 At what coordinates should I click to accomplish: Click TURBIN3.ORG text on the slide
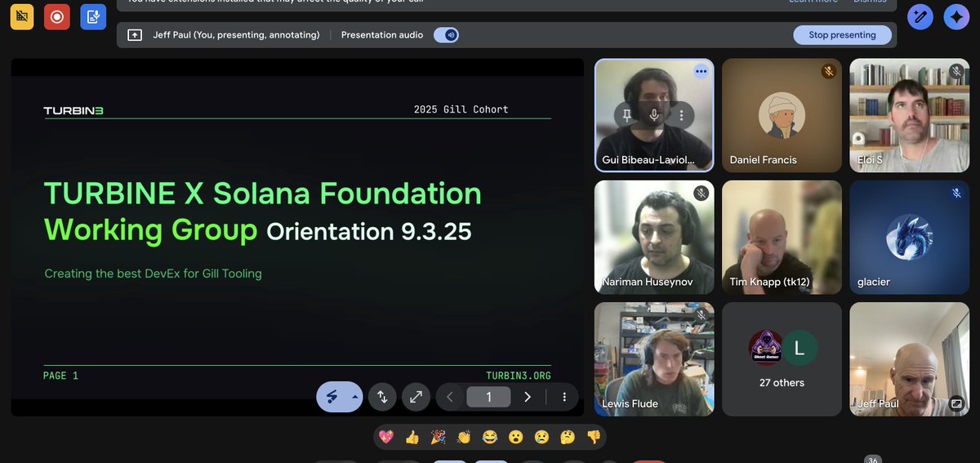519,376
